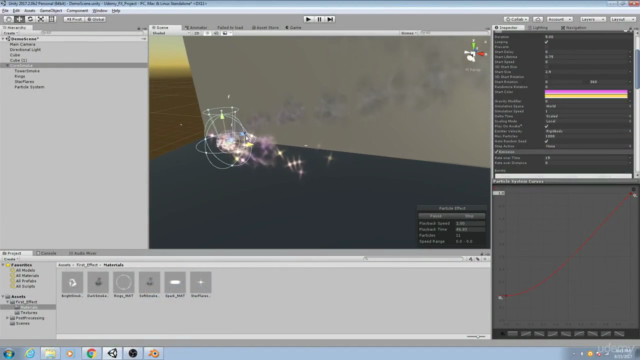Open the Collab dropdown

[x=516, y=19]
